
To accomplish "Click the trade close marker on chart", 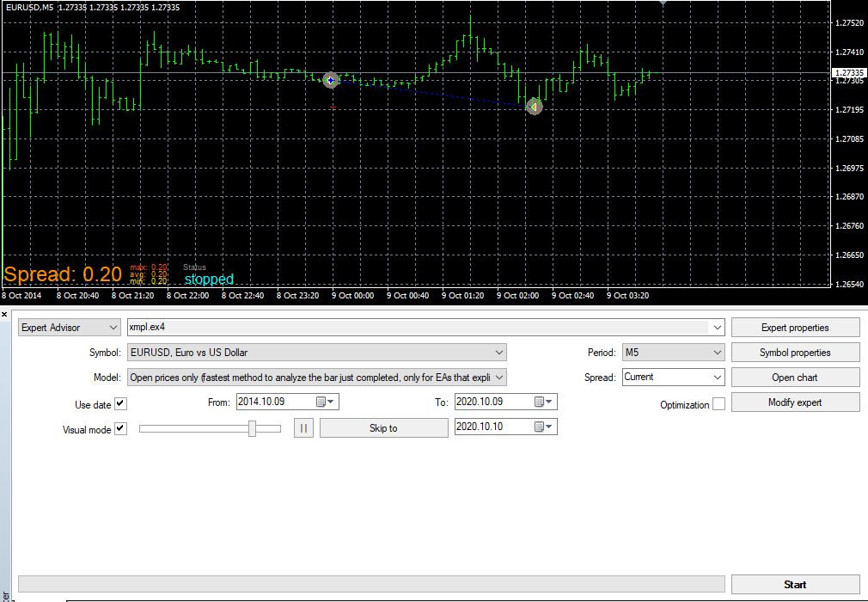I will coord(535,107).
